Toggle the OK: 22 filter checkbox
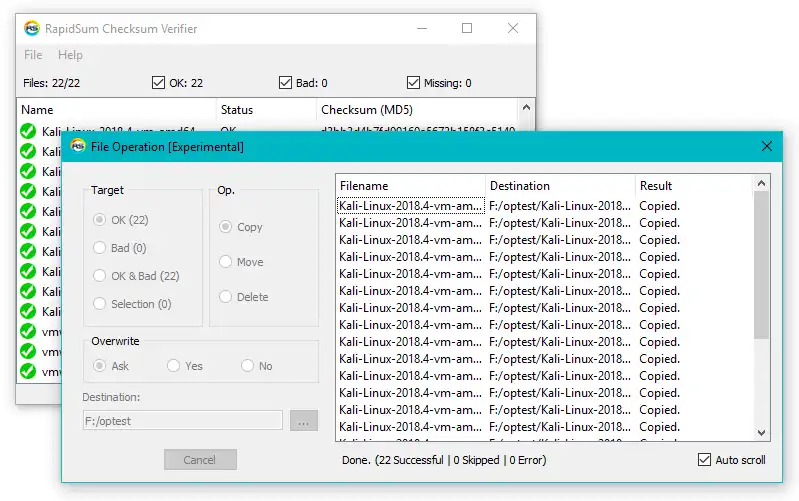 tap(158, 83)
